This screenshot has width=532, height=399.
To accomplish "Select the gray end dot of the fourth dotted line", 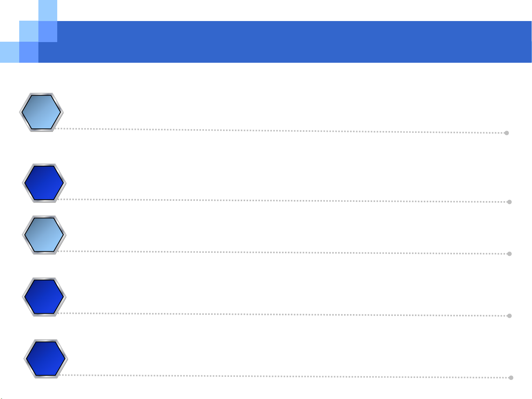I will point(509,316).
